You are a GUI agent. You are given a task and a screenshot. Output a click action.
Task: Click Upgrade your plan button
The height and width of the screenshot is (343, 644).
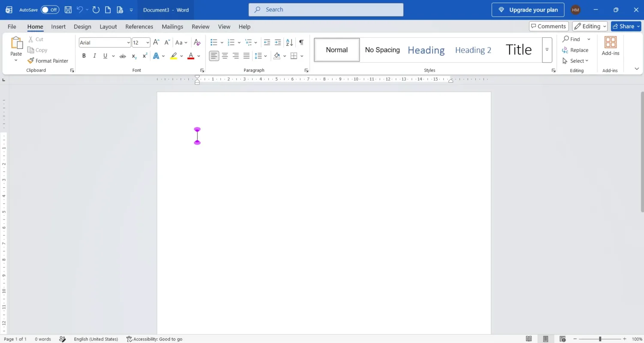528,10
